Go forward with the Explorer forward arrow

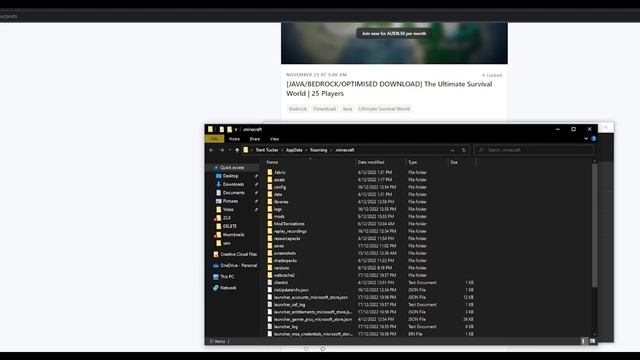[222, 150]
